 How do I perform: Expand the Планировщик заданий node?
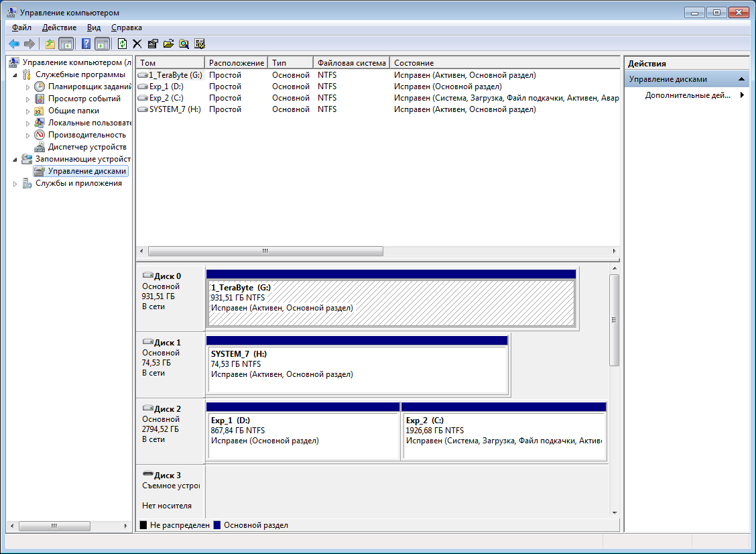point(28,87)
